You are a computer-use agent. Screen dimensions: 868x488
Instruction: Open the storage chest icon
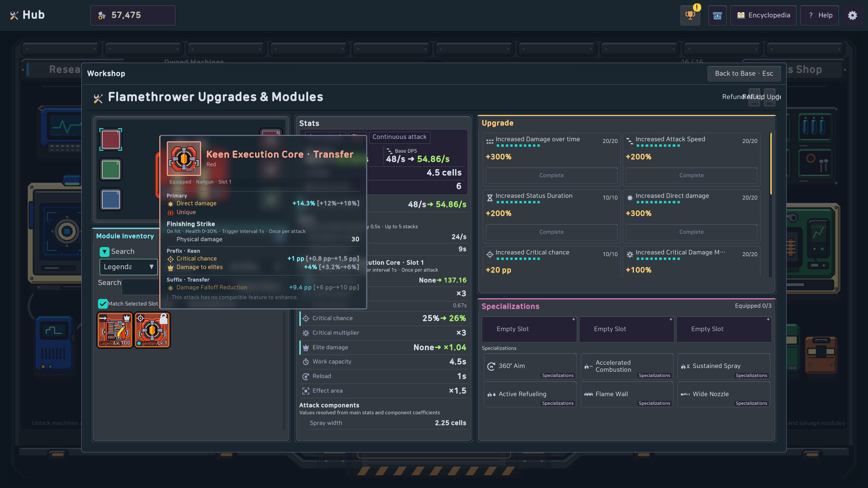(717, 15)
